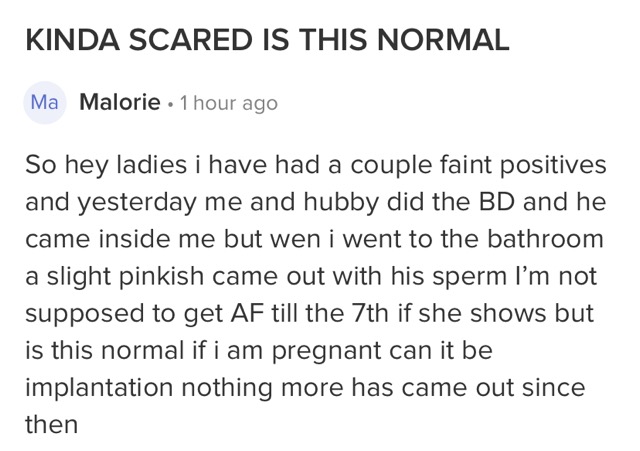Click the final word 'then' of the post
The image size is (640, 451).
(51, 424)
